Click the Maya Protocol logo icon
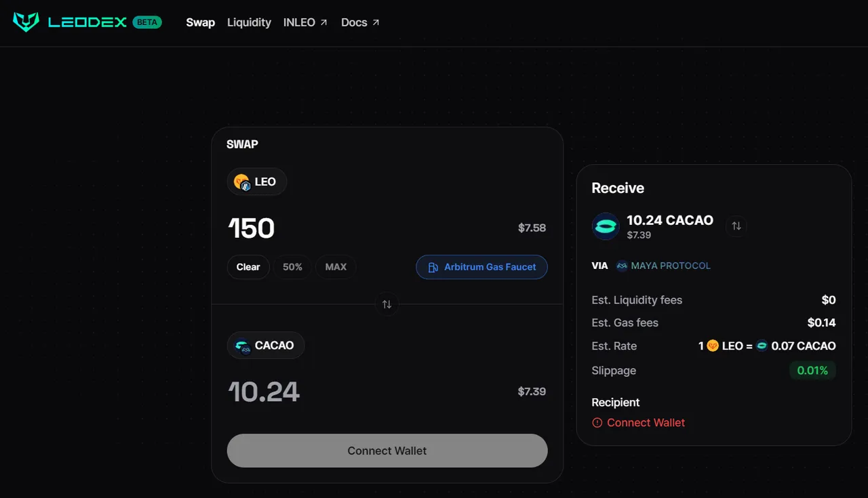Image resolution: width=868 pixels, height=498 pixels. click(x=622, y=266)
